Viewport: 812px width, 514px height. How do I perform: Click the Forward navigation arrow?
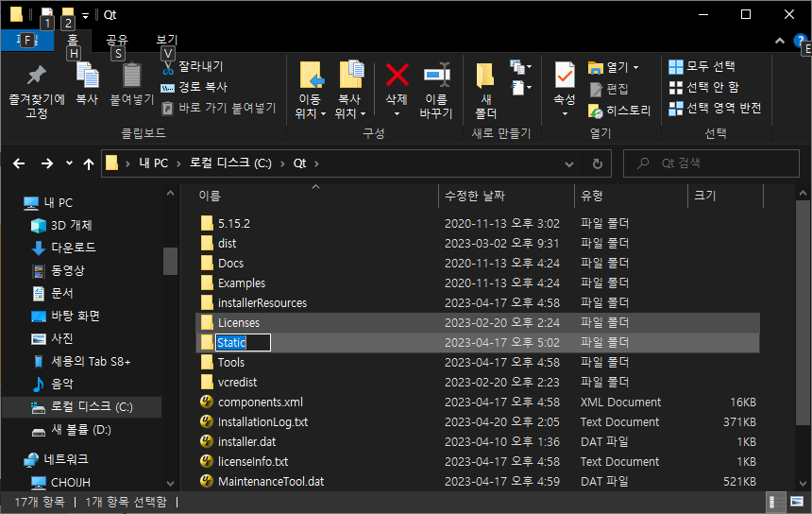46,163
